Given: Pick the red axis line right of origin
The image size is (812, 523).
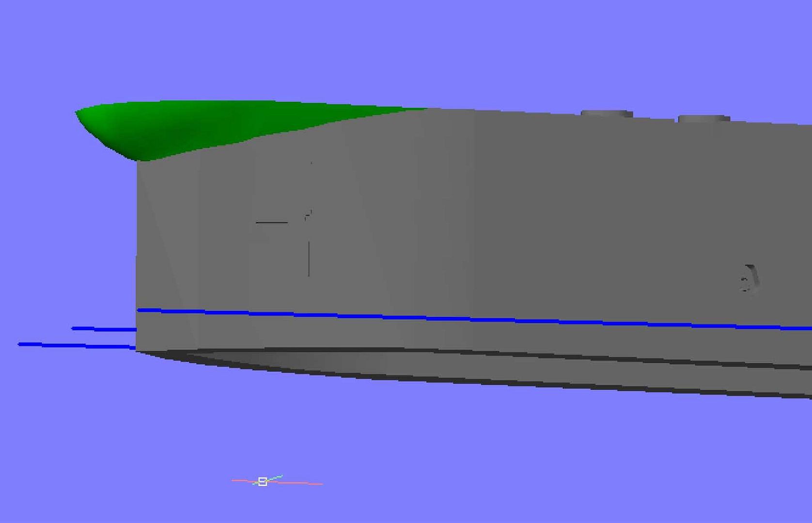Looking at the screenshot, I should click(300, 483).
